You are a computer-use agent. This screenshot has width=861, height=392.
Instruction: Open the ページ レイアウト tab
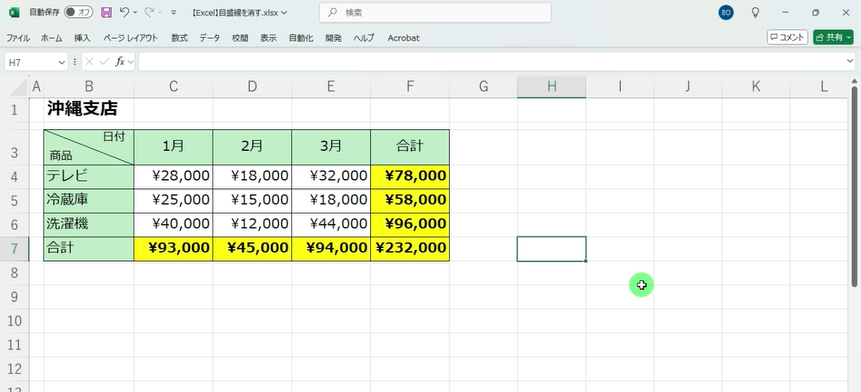(131, 38)
